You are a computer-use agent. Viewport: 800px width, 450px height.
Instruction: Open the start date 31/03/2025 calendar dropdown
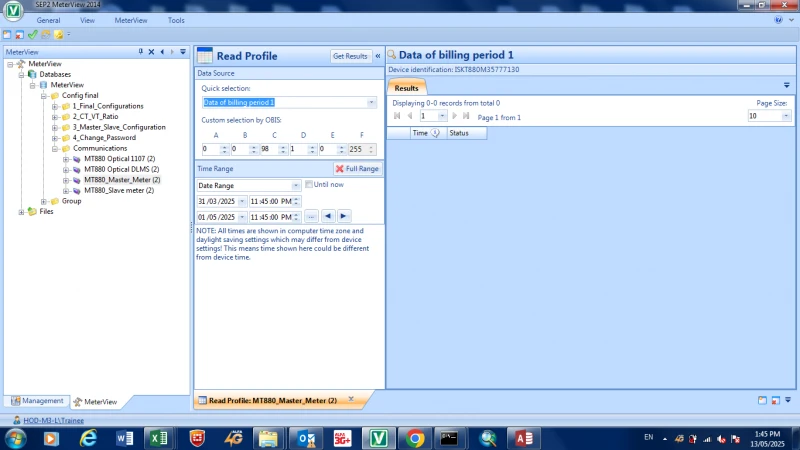point(242,202)
